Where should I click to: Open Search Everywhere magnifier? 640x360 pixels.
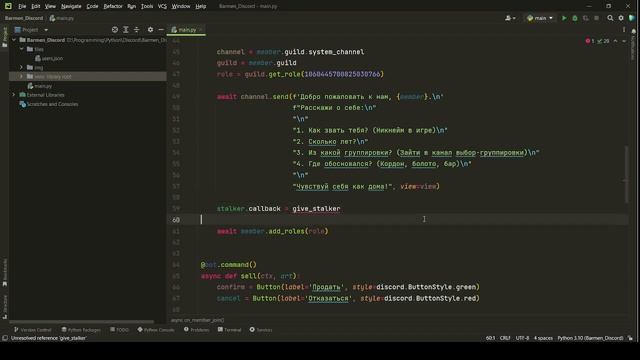tap(610, 18)
